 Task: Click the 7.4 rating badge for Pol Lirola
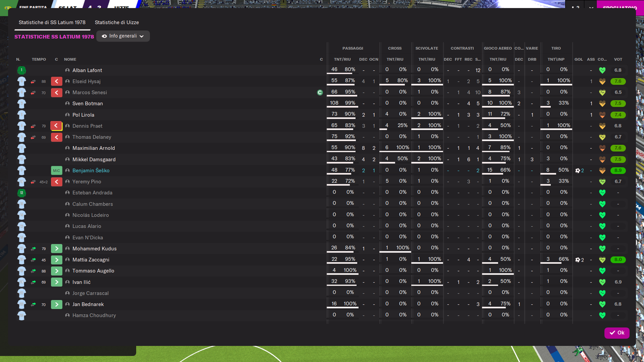(x=618, y=115)
